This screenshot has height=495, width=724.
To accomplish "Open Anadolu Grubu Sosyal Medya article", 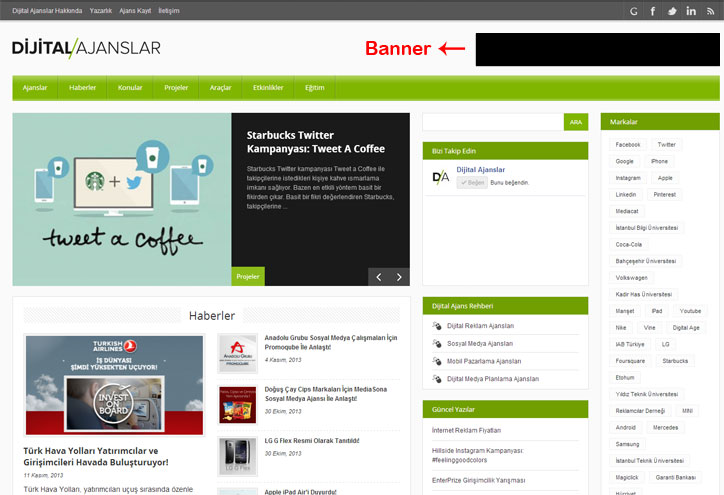I will coord(331,343).
